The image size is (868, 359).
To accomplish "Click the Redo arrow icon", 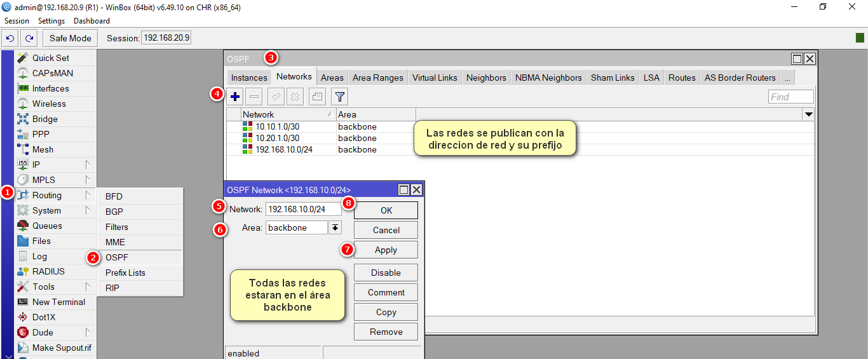I will pos(29,38).
